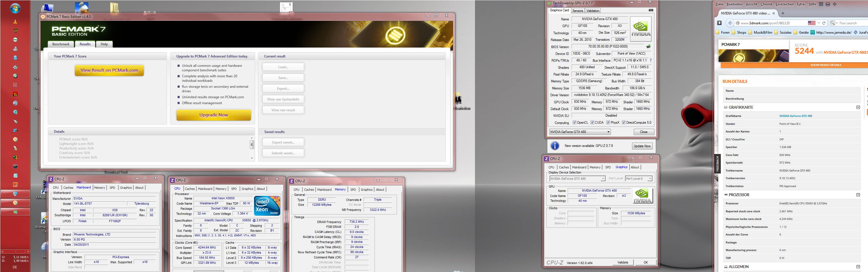The height and width of the screenshot is (272, 868).
Task: Click the NVIDIA logo in GPU-Z
Action: 641,29
